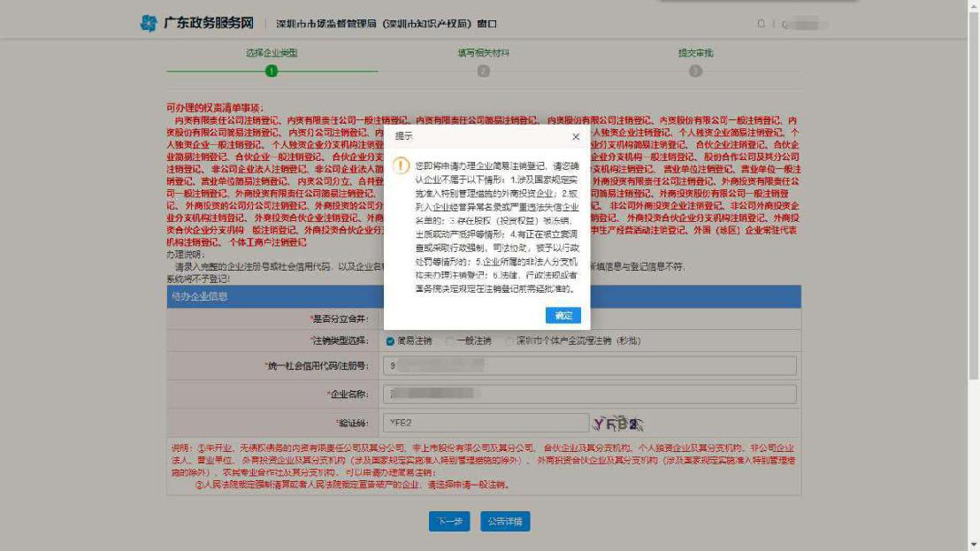Click the 统一社会信用代码/注册号 input field
The width and height of the screenshot is (980, 551).
tap(590, 365)
